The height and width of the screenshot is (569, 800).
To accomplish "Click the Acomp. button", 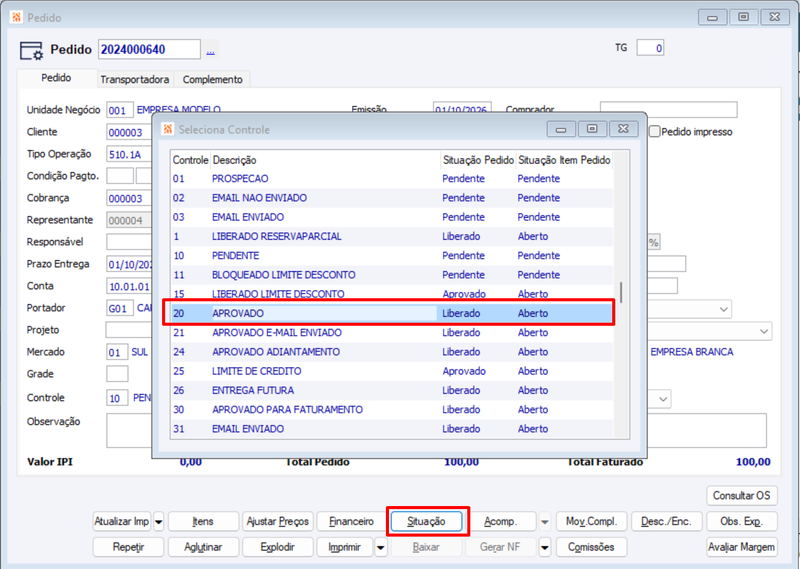I will tap(501, 522).
